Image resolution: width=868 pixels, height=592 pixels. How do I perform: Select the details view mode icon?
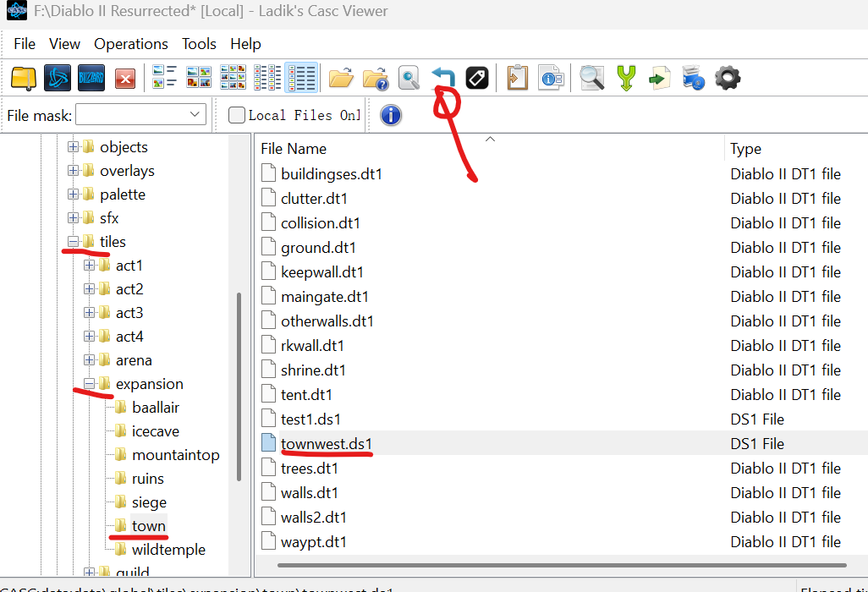coord(302,78)
